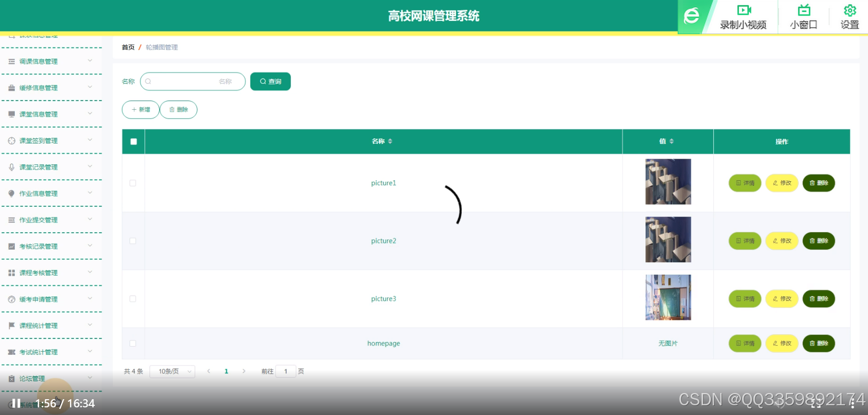Select page number 1 in pagination
868x415 pixels.
click(x=227, y=371)
